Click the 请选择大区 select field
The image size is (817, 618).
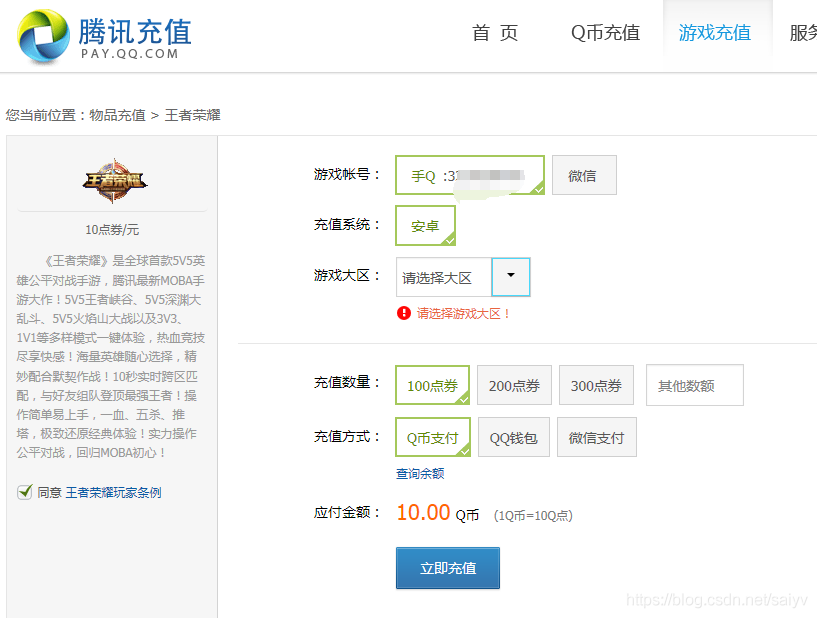[x=444, y=277]
